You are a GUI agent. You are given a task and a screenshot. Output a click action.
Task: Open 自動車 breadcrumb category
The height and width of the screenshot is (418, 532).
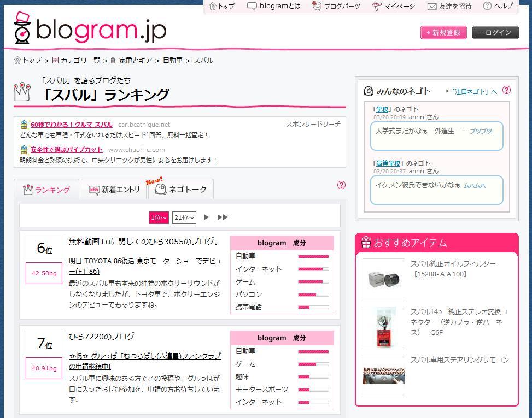click(x=172, y=61)
